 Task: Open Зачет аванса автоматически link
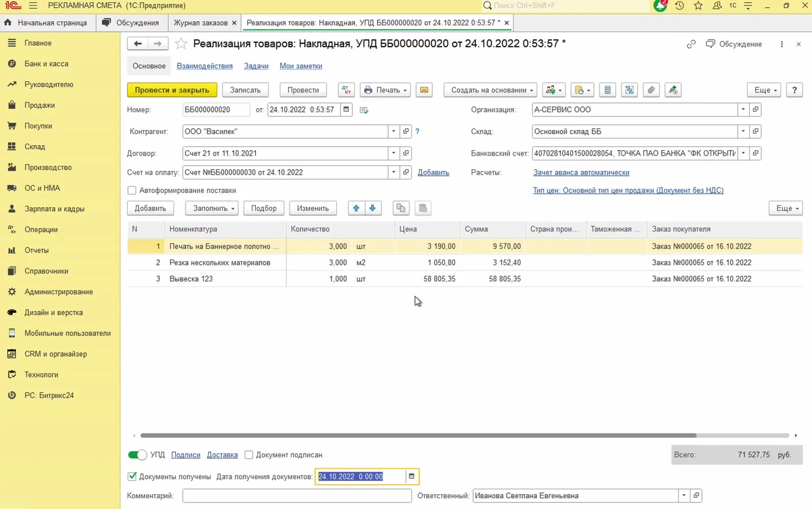coord(581,173)
